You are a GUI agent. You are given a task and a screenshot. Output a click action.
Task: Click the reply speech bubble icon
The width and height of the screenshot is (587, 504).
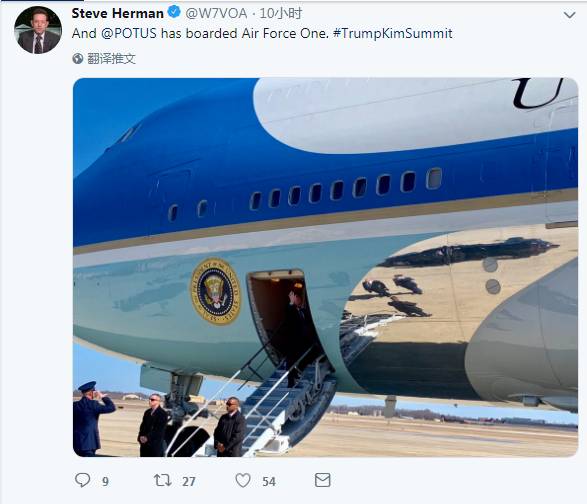tap(83, 480)
